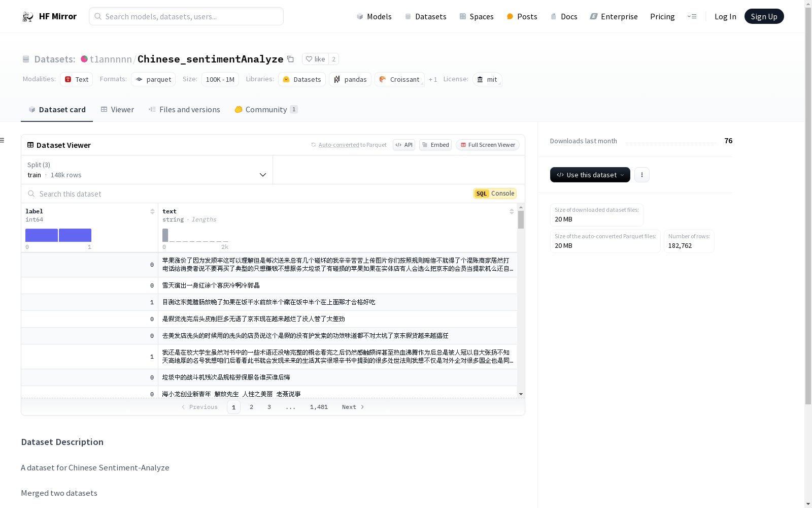Open the three-dot dataset options menu
The height and width of the screenshot is (508, 812).
[x=642, y=175]
